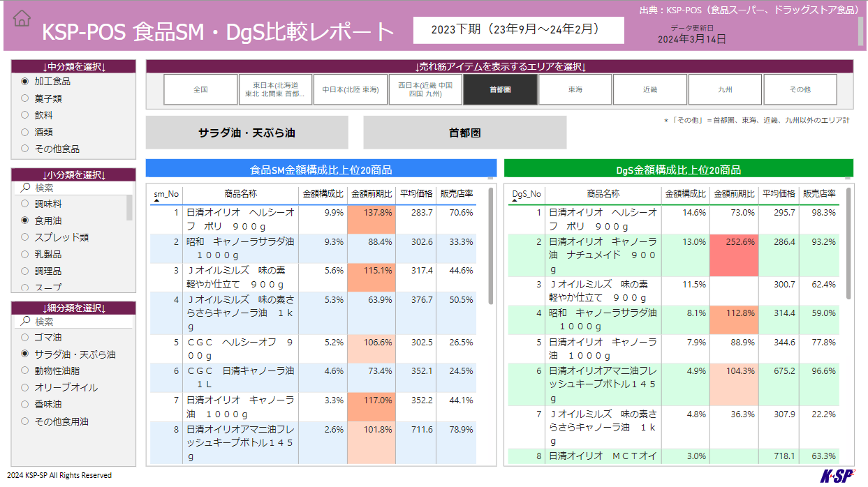The image size is (868, 487).
Task: Switch area to 東日本(北海道 東北 北関東)
Action: coord(275,89)
